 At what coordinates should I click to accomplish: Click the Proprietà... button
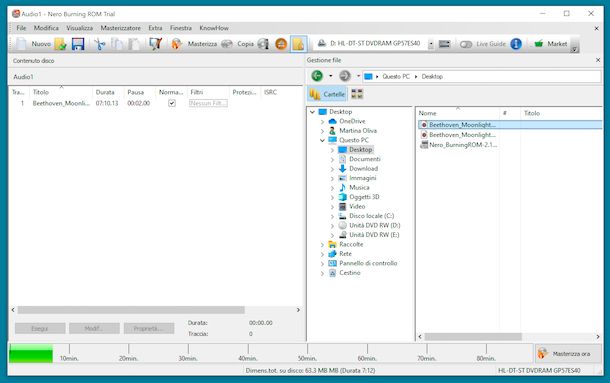[x=149, y=329]
